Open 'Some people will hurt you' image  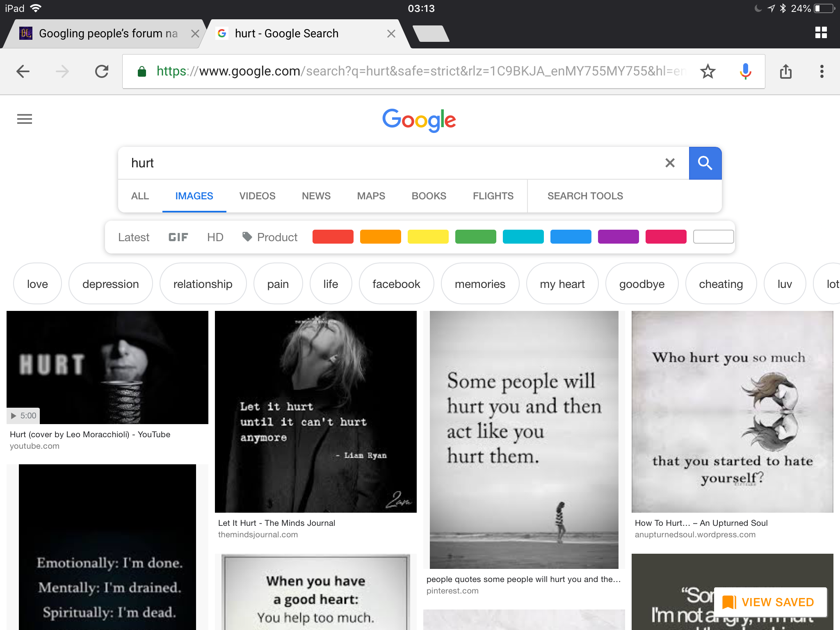coord(524,440)
